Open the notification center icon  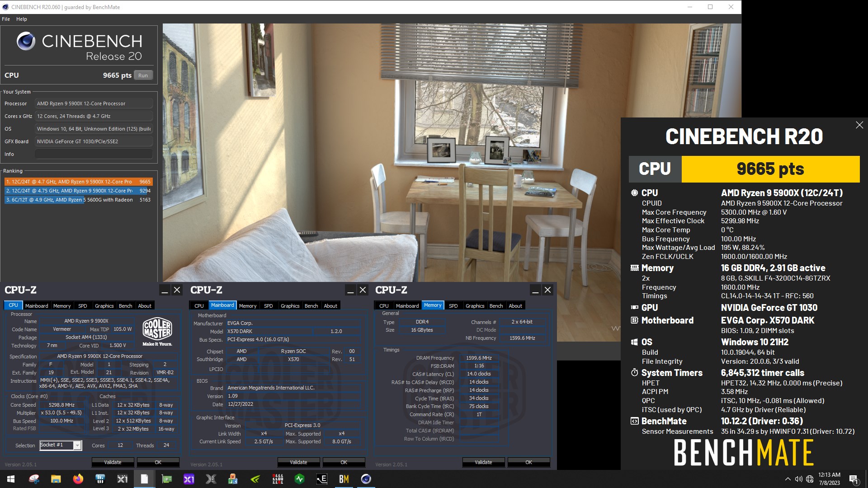[854, 479]
